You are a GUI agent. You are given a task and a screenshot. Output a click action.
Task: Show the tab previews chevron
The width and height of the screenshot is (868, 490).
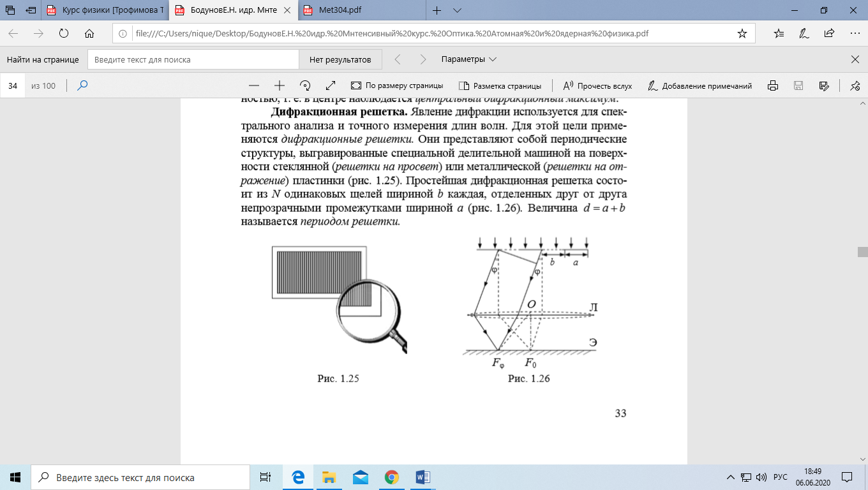point(457,10)
